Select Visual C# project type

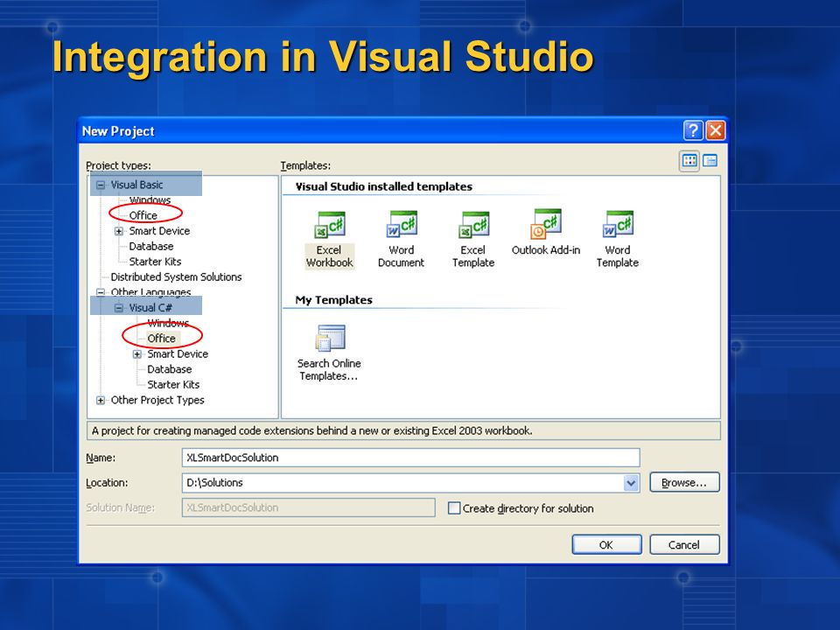click(150, 308)
